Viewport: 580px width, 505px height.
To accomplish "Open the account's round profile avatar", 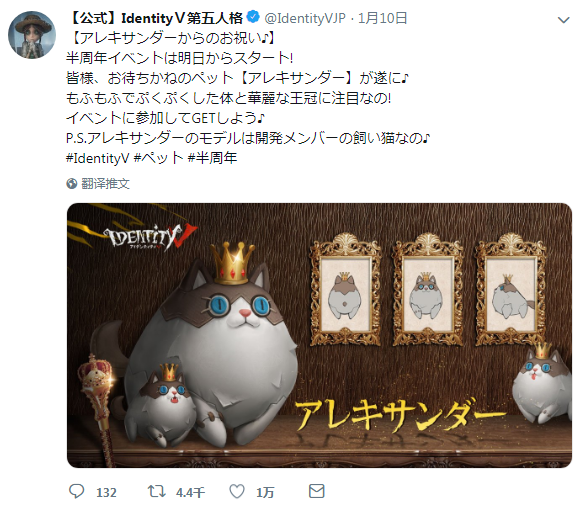I will [x=32, y=35].
